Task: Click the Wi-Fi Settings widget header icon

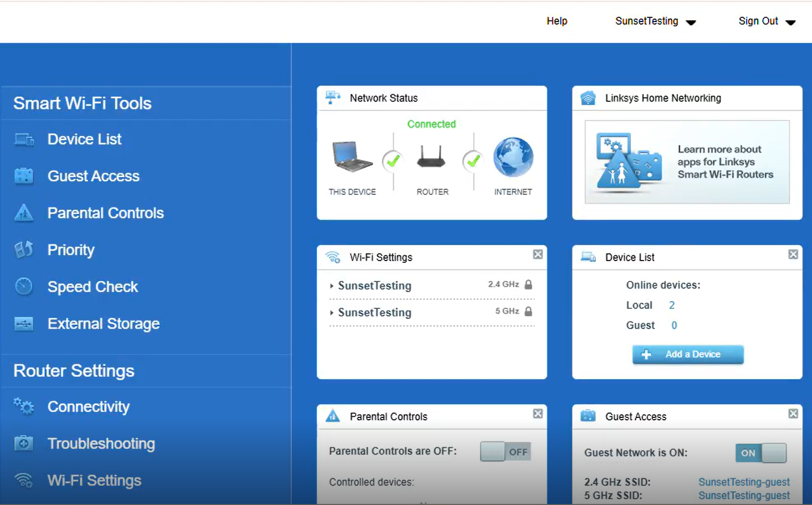Action: 332,257
